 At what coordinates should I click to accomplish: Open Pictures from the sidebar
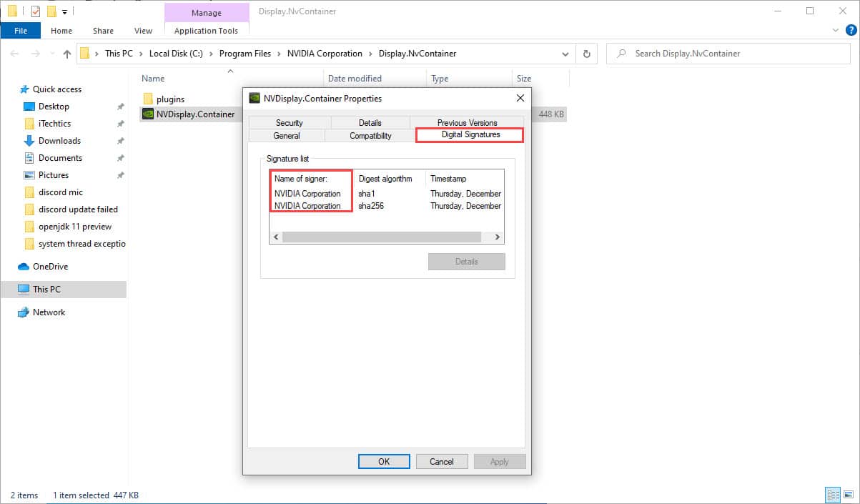point(54,175)
